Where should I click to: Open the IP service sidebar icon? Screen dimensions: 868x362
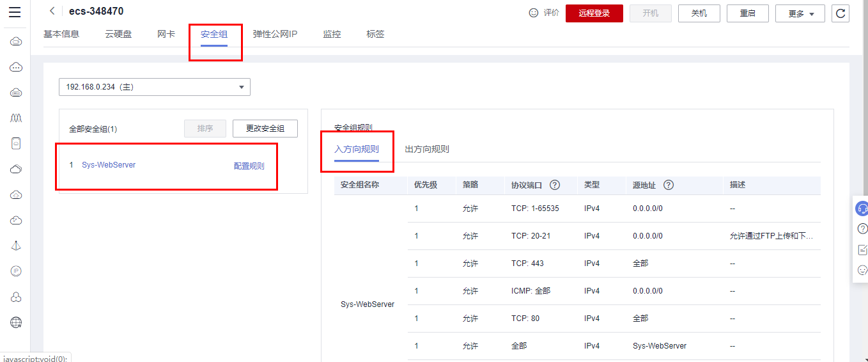pos(17,271)
